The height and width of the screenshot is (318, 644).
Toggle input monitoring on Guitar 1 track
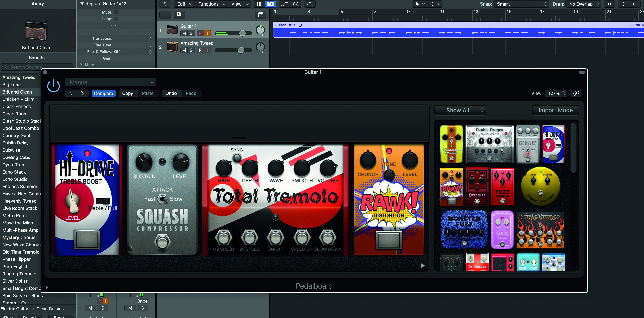pyautogui.click(x=207, y=33)
